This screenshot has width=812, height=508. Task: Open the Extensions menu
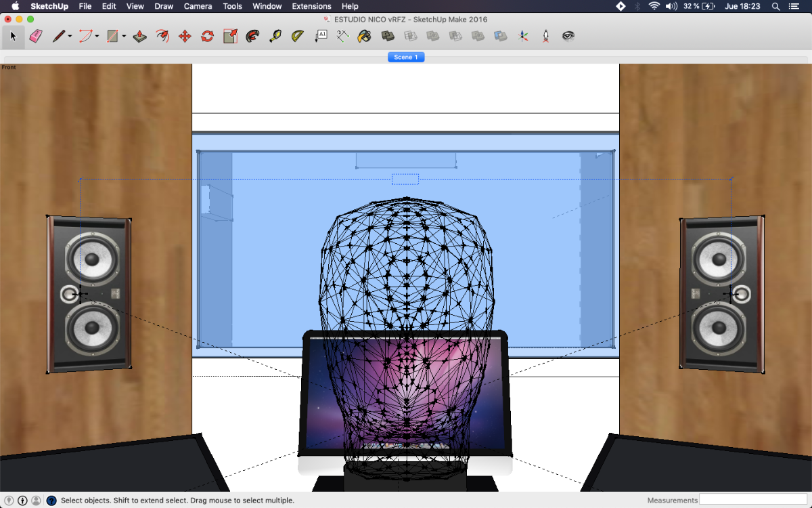pyautogui.click(x=311, y=6)
